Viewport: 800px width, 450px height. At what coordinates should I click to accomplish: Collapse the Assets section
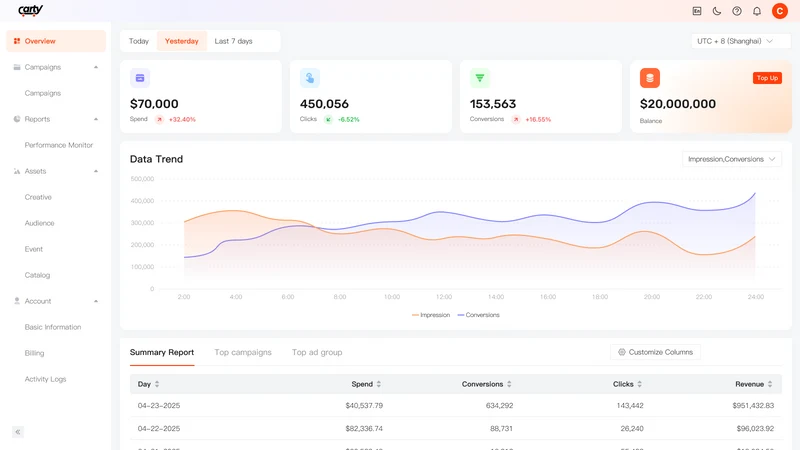point(96,171)
